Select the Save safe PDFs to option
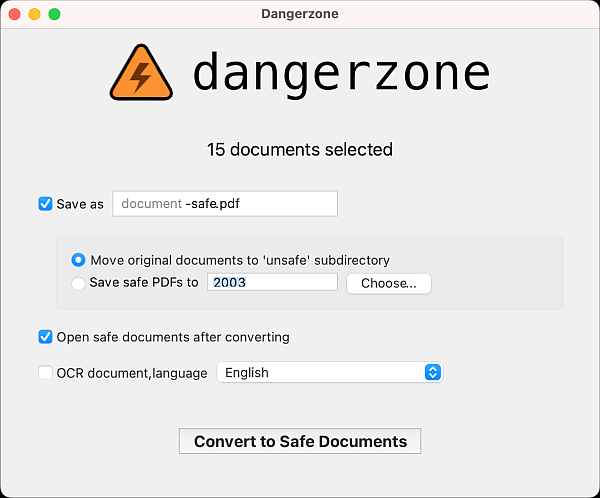600x498 pixels. (78, 283)
